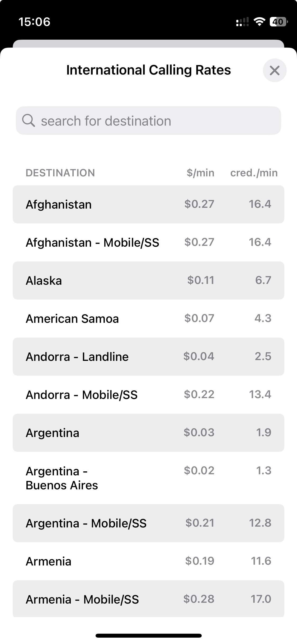Choose the Armenia - Mobile/SS row
Viewport: 297px width, 644px height.
click(148, 599)
